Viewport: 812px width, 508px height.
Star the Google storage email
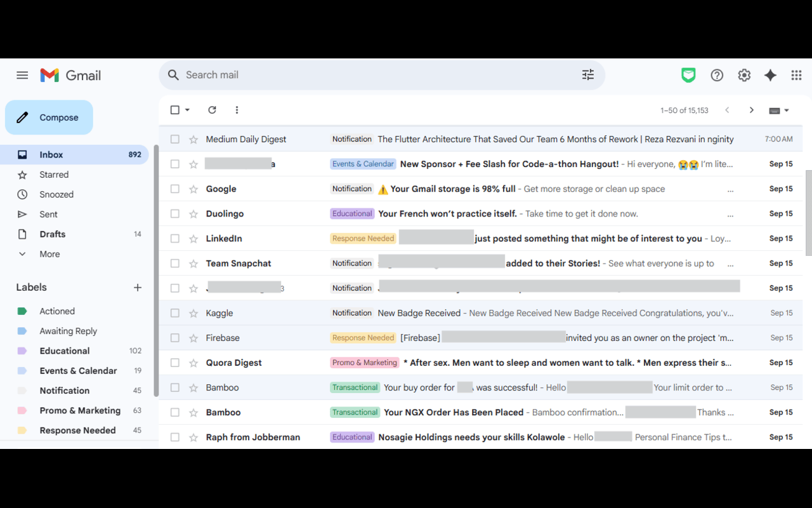(x=193, y=189)
